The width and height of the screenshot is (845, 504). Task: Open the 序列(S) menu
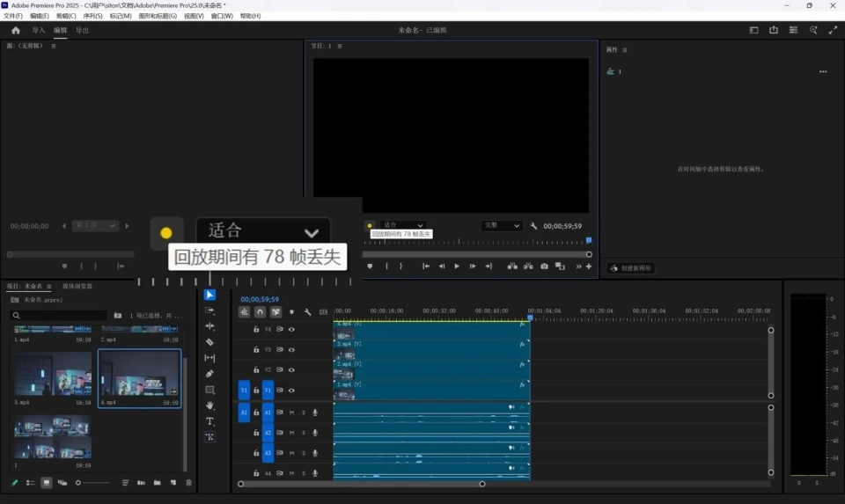tap(92, 16)
